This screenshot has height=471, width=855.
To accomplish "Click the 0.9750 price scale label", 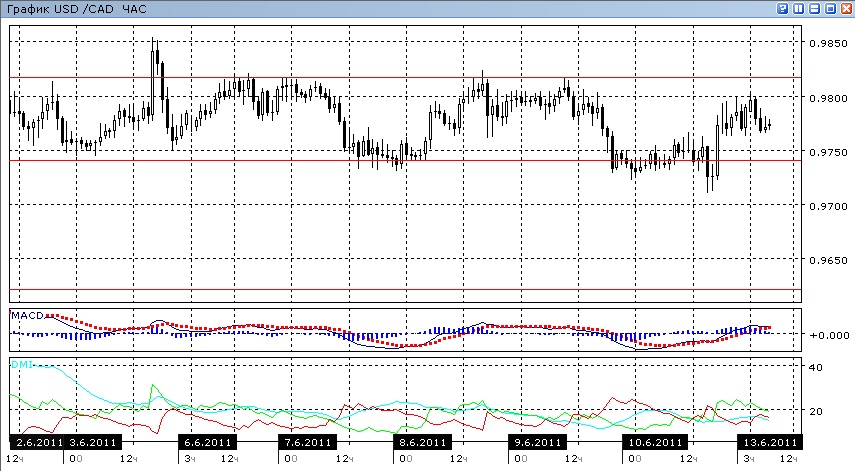I will (x=828, y=152).
